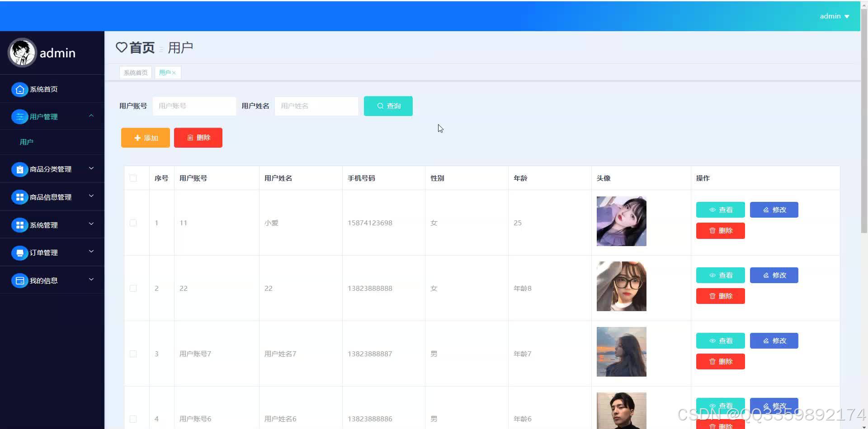Click the 用户账号 column header
The height and width of the screenshot is (429, 868).
tap(193, 178)
